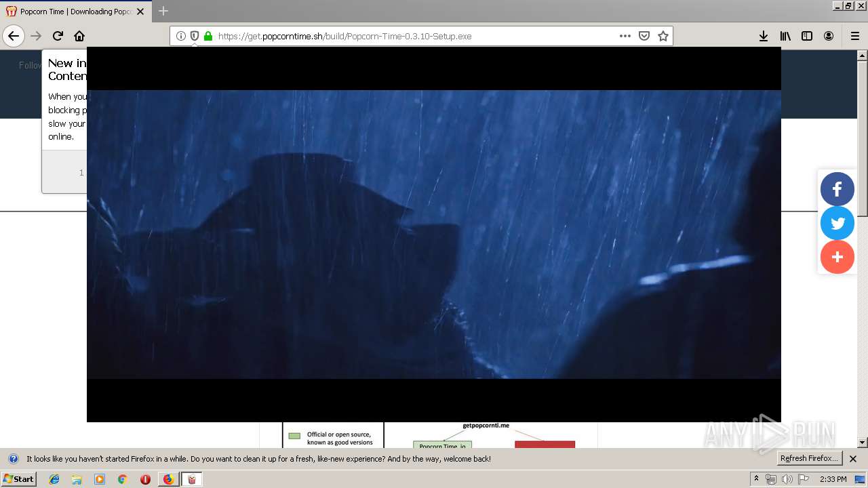
Task: Launch Opera from taskbar
Action: click(x=145, y=479)
